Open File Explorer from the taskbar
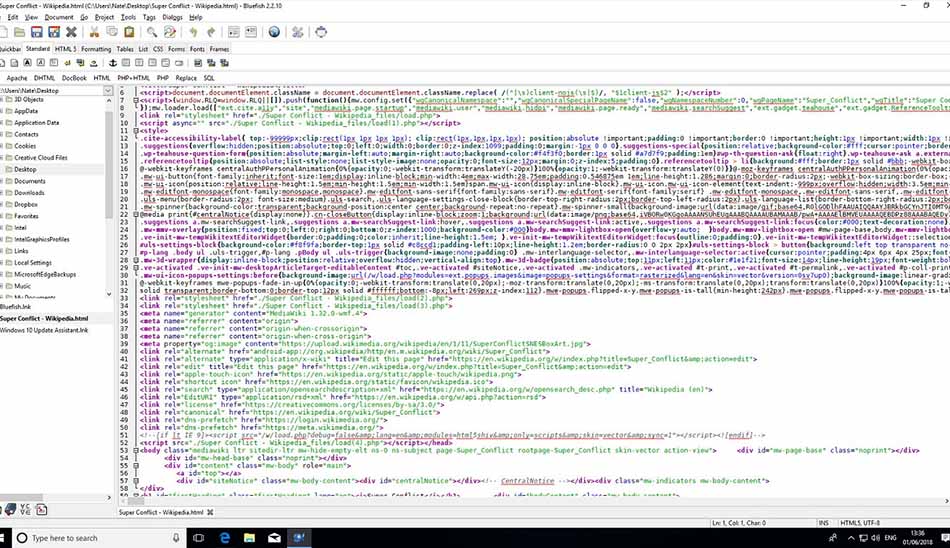 [x=249, y=538]
